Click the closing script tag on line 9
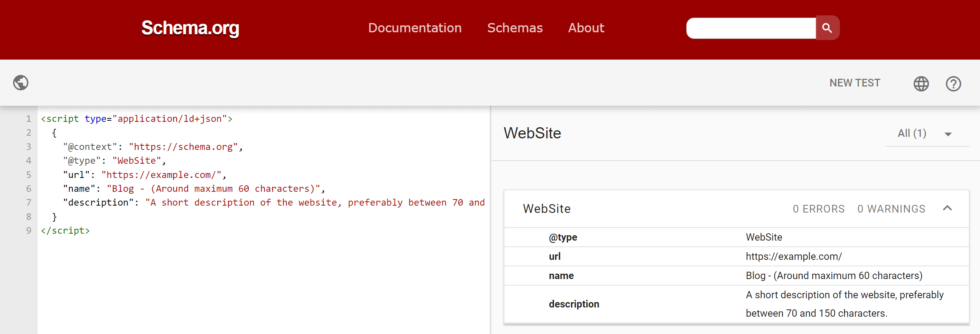The height and width of the screenshot is (334, 980). pyautogui.click(x=65, y=231)
